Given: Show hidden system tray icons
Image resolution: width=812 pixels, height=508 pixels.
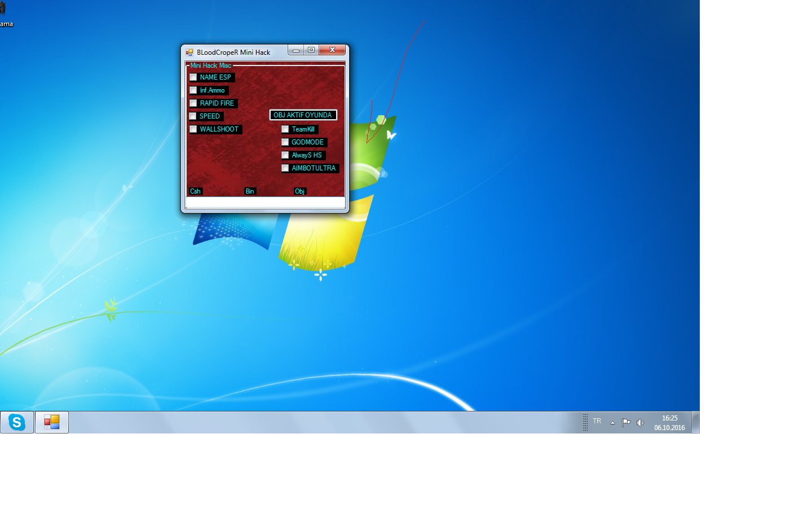Looking at the screenshot, I should point(612,423).
